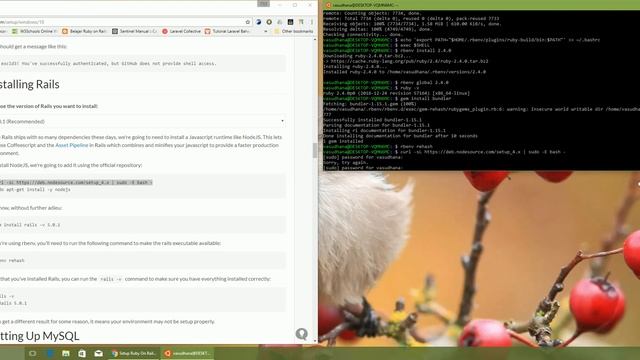The height and width of the screenshot is (360, 640).
Task: Click the Installing Rails heading
Action: click(x=30, y=84)
